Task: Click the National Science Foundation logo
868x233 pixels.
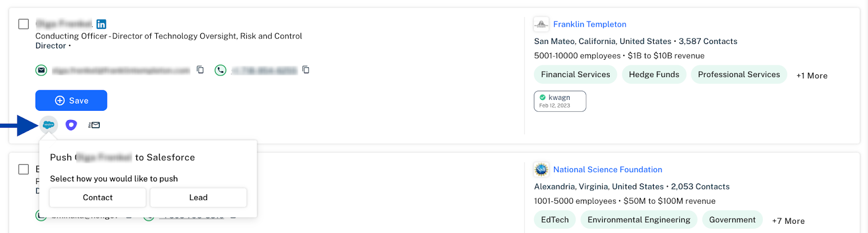Action: pyautogui.click(x=541, y=169)
